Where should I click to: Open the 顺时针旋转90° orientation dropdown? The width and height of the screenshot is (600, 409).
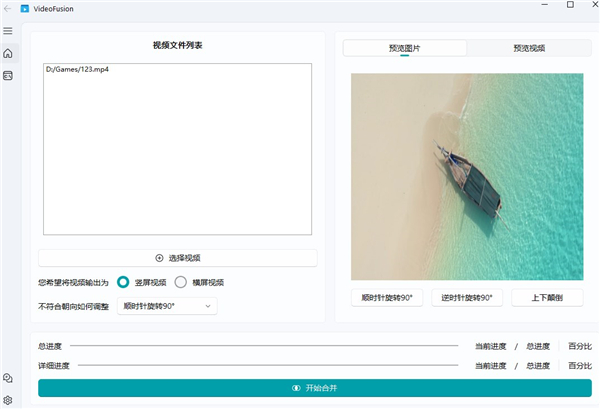point(167,306)
